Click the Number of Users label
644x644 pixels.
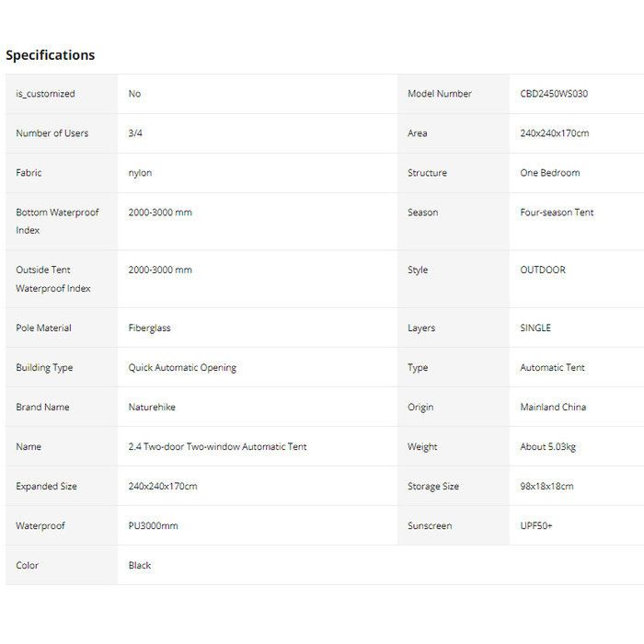click(x=52, y=133)
